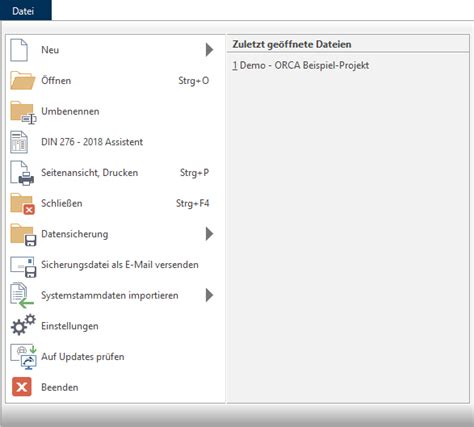Click the Datensicherung folder with disk icon
474x427 pixels.
(x=23, y=235)
